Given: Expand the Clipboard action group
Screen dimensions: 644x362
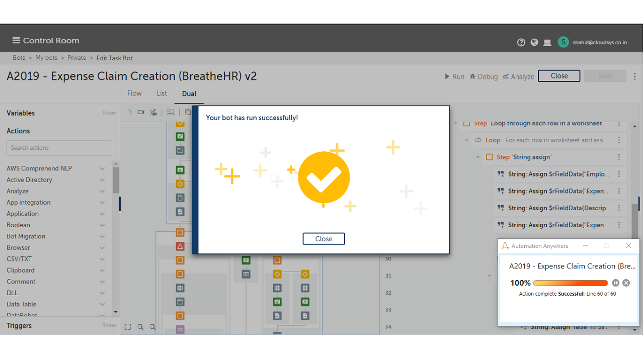Looking at the screenshot, I should click(x=102, y=270).
